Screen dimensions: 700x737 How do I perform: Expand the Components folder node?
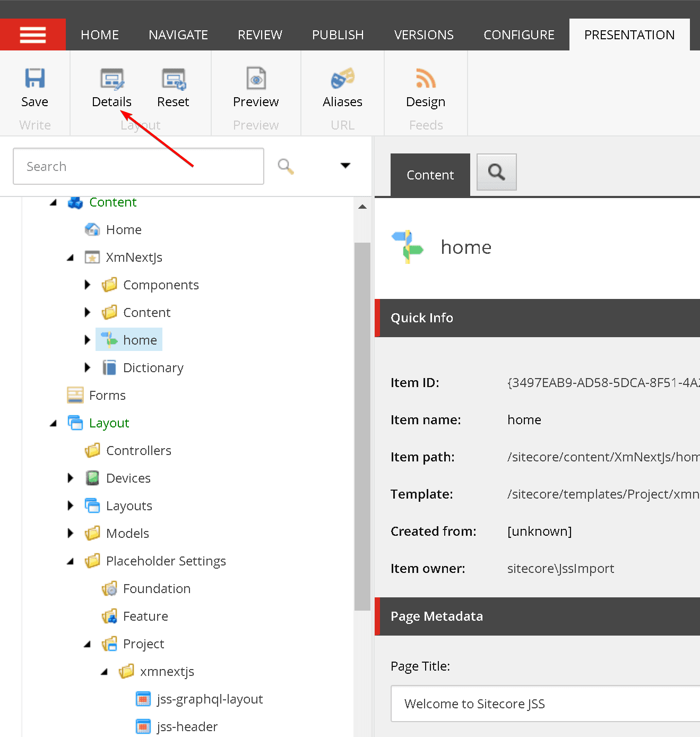coord(88,285)
